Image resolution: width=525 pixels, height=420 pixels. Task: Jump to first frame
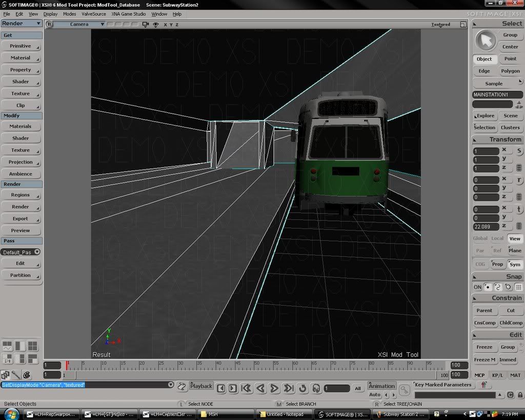pyautogui.click(x=247, y=389)
